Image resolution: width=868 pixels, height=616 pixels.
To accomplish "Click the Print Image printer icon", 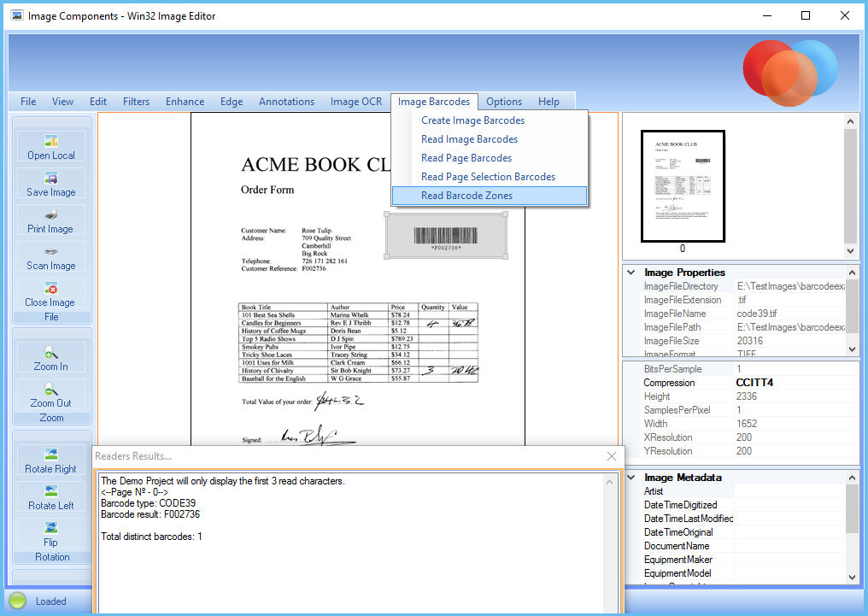I will click(51, 214).
